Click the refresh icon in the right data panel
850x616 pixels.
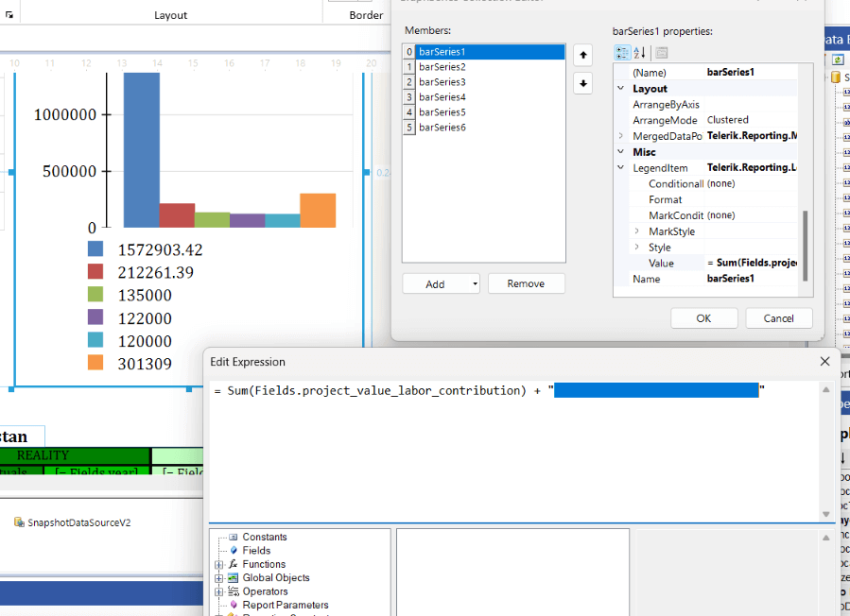click(x=837, y=59)
